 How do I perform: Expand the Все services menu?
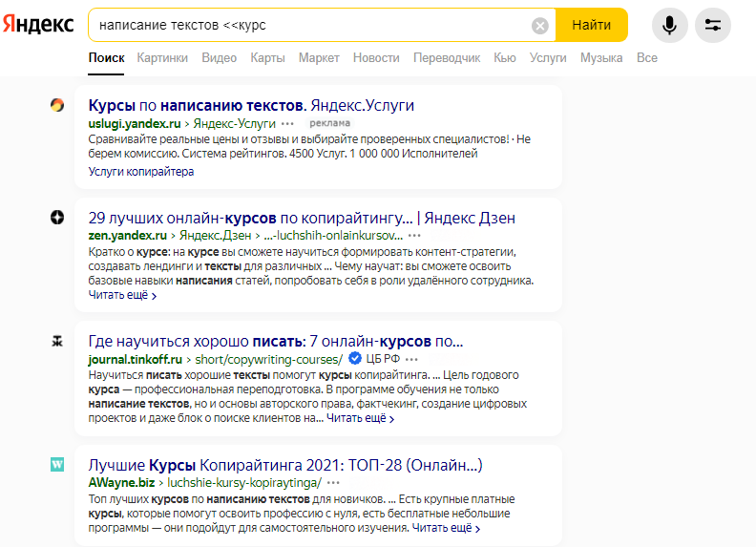[x=646, y=58]
